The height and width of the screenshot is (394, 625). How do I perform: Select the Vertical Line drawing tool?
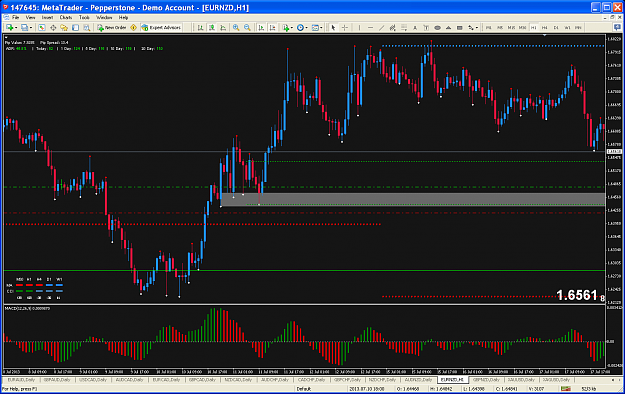click(x=360, y=28)
